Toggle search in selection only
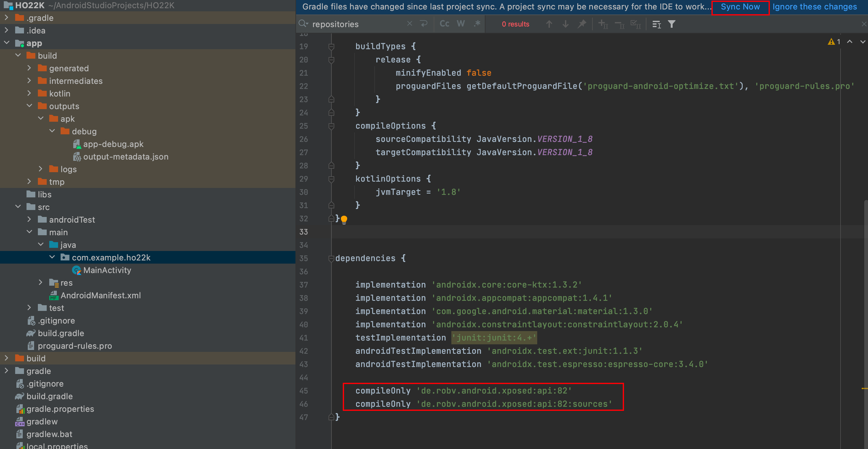868x449 pixels. (657, 24)
